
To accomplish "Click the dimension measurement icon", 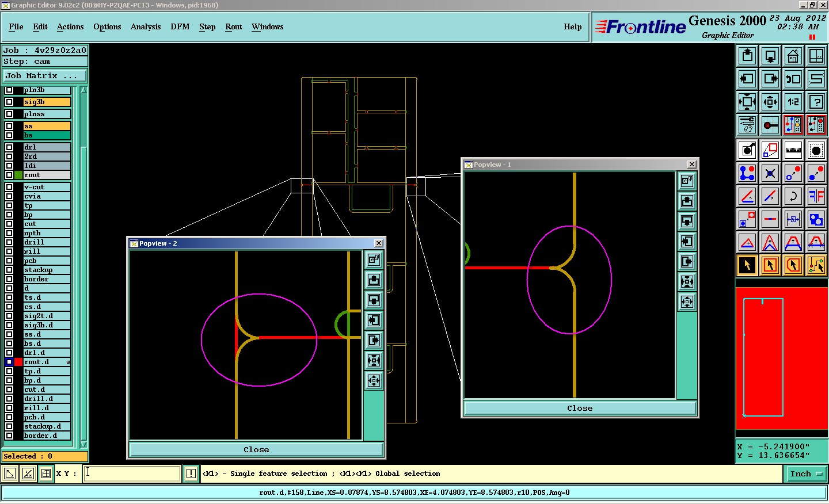I will coord(793,219).
